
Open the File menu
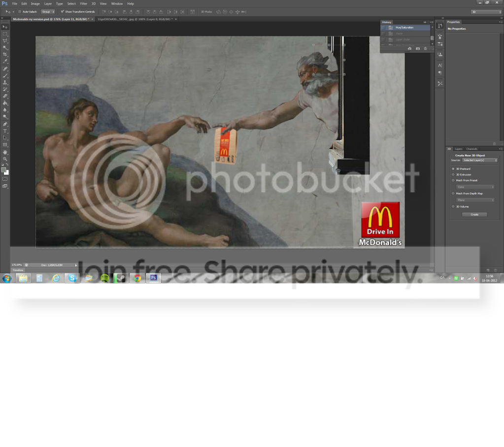point(15,4)
